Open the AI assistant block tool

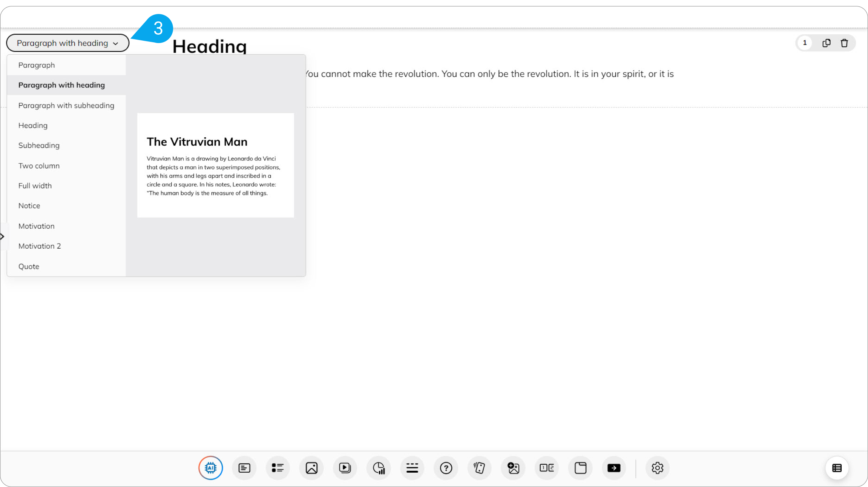[211, 468]
